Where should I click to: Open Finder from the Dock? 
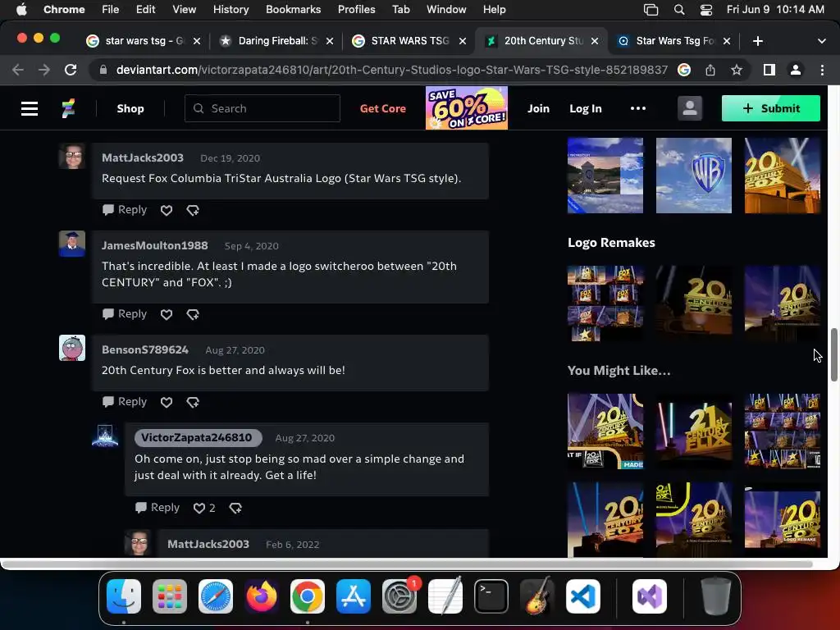point(124,596)
